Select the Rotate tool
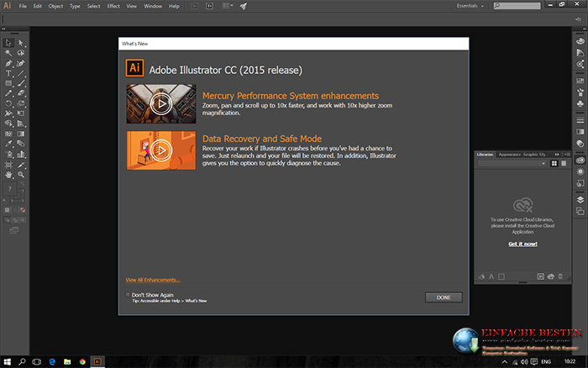 coord(8,103)
